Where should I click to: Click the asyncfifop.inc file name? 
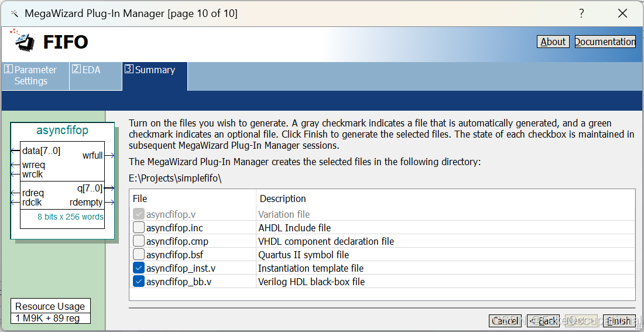click(x=174, y=228)
